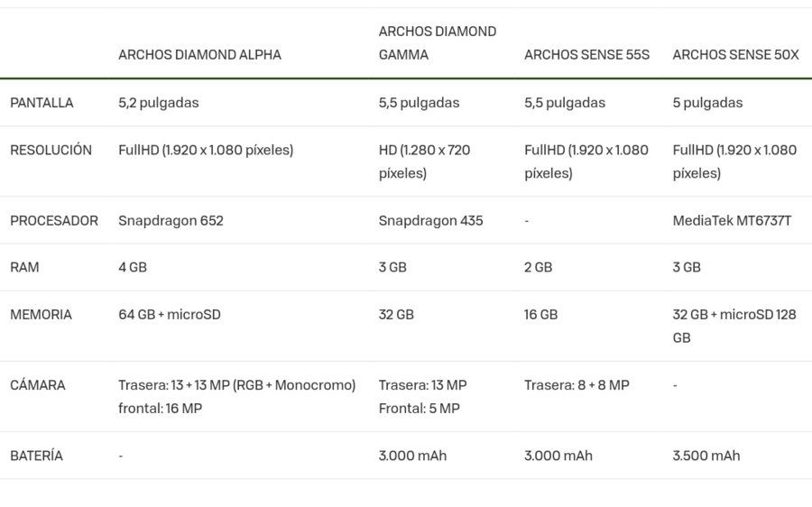This screenshot has height=507, width=812.
Task: Click the Snapdragon 435 cell
Action: (x=430, y=221)
